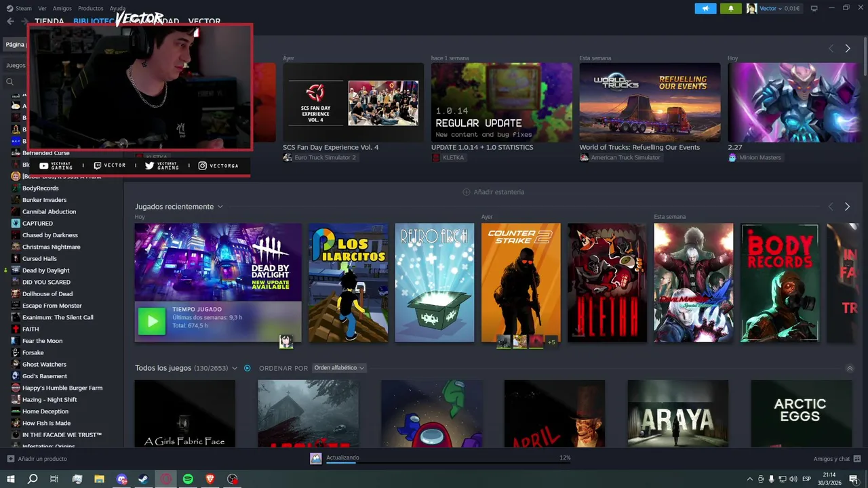Select Ghost Watchers in sidebar list
Viewport: 868px width, 488px height.
point(44,364)
